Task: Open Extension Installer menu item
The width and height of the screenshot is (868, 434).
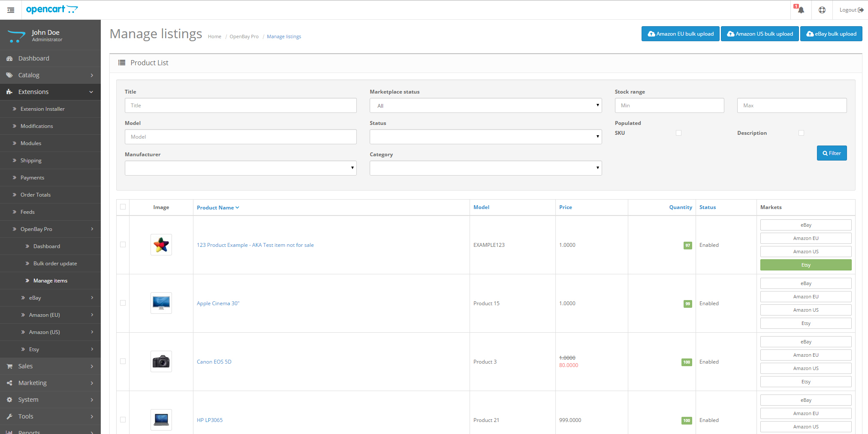Action: pyautogui.click(x=50, y=109)
